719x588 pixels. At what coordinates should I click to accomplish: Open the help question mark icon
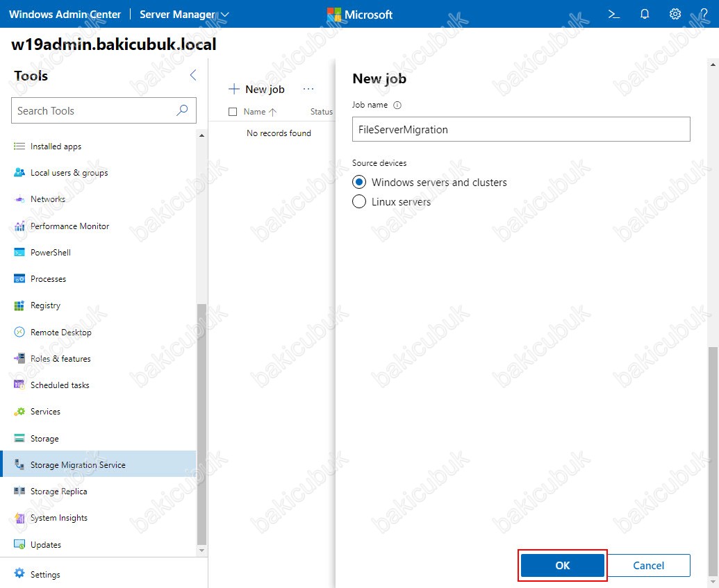click(x=704, y=14)
